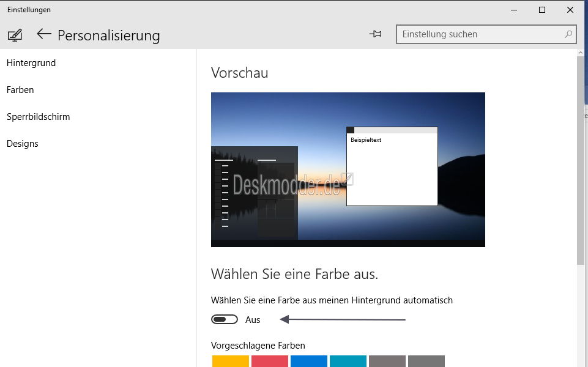Open the Designs section
Image resolution: width=588 pixels, height=367 pixels.
(23, 144)
